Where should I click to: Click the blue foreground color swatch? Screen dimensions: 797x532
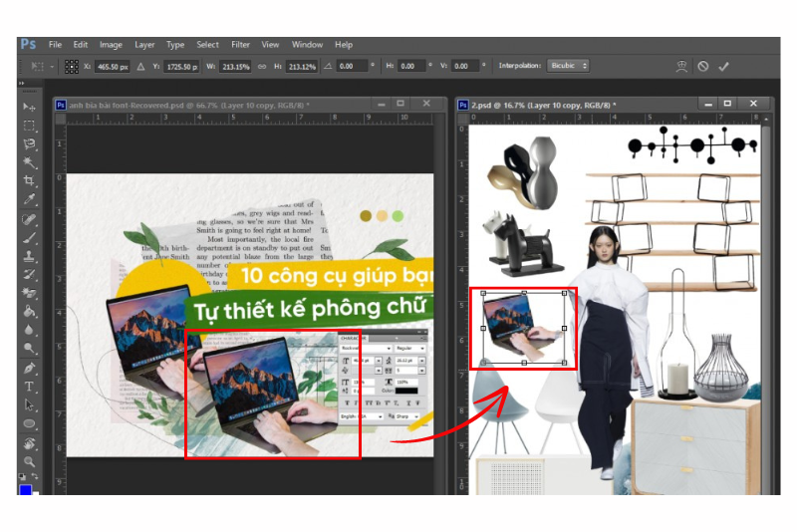pos(26,489)
